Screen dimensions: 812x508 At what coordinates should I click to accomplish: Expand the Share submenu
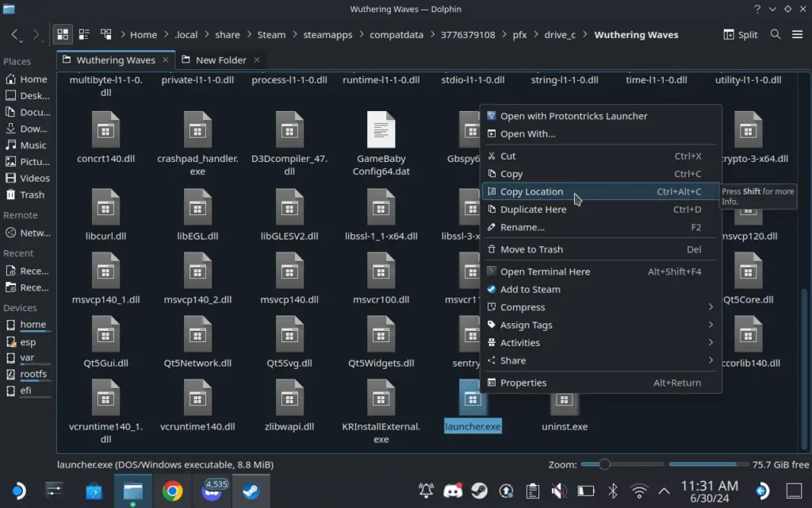[601, 360]
